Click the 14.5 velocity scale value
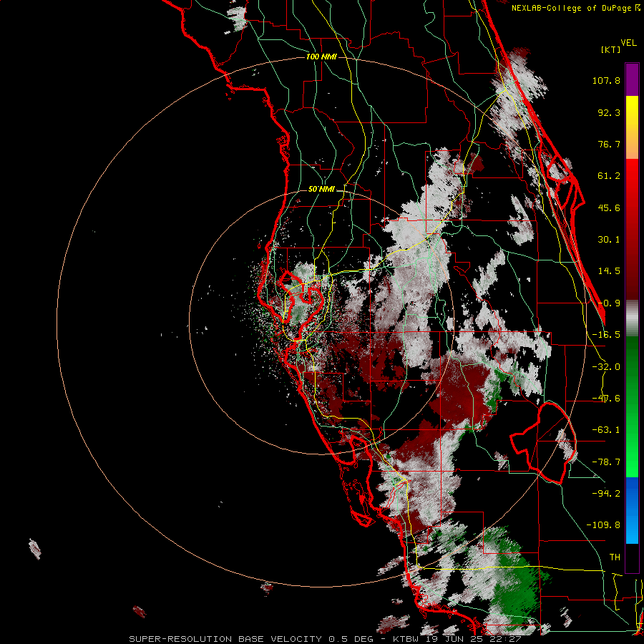Viewport: 644px width, 644px height. 609,271
